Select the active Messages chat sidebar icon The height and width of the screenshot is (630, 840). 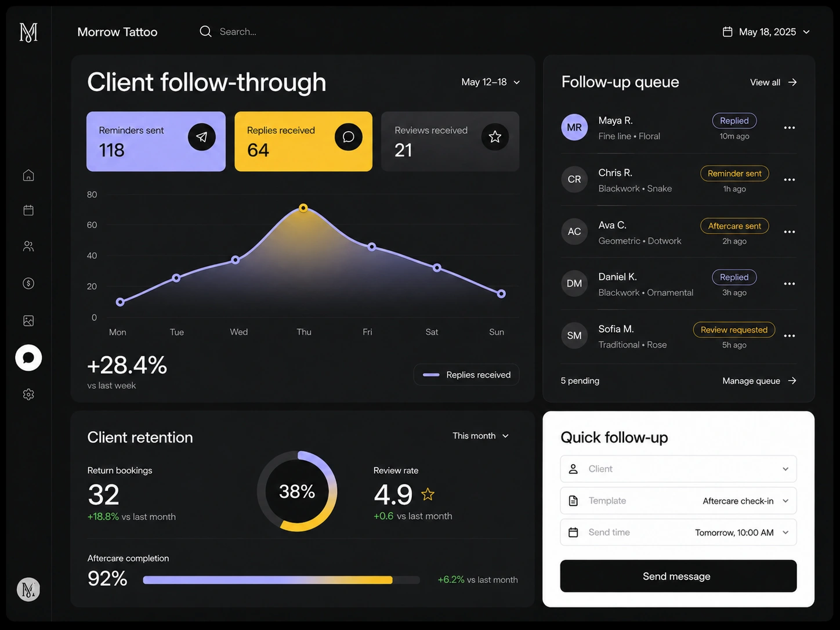pyautogui.click(x=28, y=357)
